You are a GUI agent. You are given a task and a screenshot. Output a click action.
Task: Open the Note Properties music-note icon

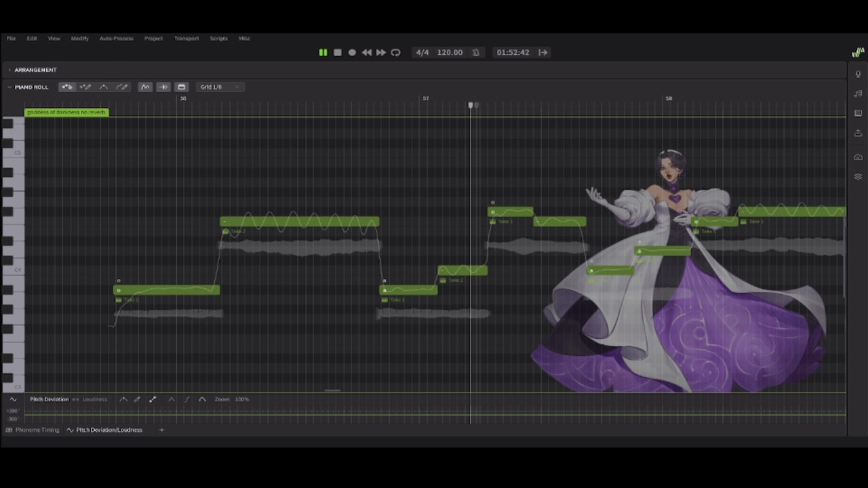(858, 94)
